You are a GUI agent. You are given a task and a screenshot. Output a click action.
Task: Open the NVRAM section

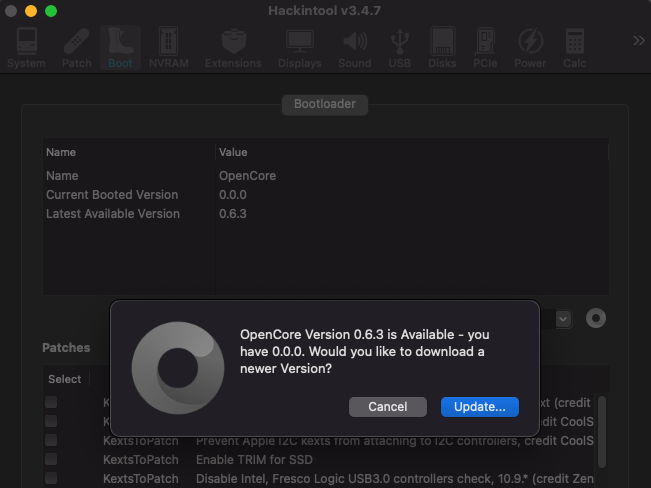pos(169,48)
